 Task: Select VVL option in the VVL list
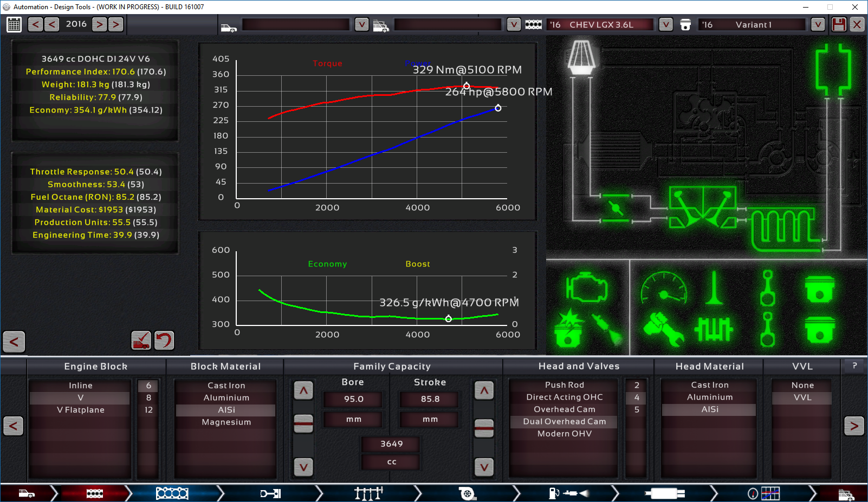coord(802,397)
